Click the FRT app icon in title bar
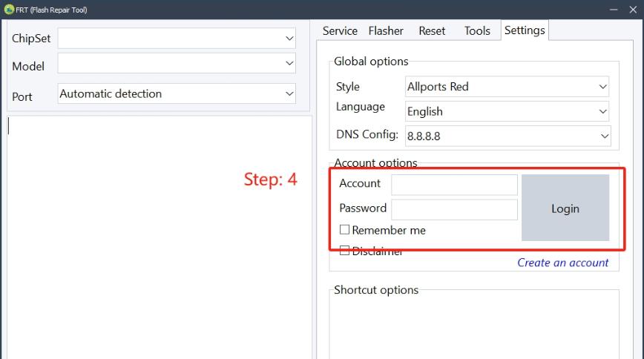This screenshot has width=644, height=359. (x=9, y=10)
